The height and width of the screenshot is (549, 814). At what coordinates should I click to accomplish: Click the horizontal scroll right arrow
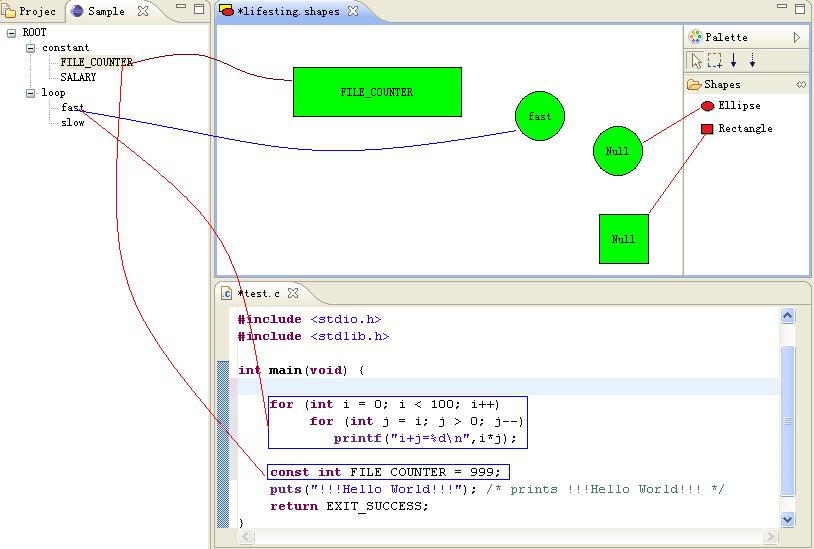[770, 537]
